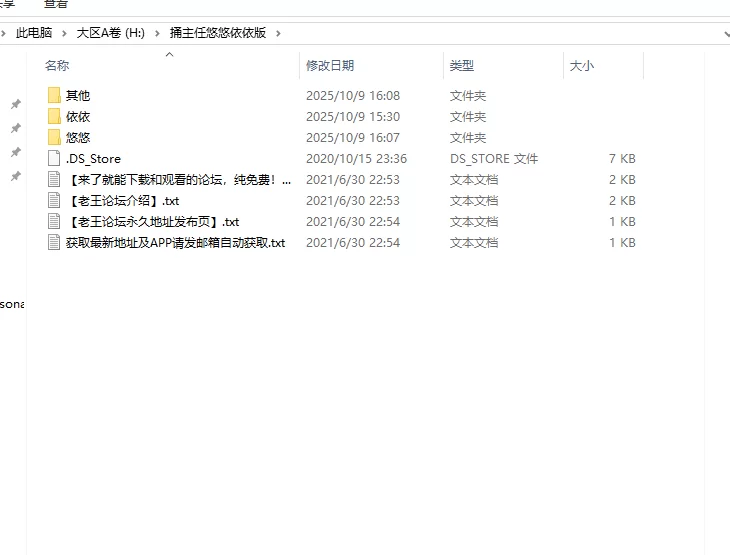Select icon of 【来了就能下载和观看的论坛 text file
Screen dimensions: 730x555
click(54, 179)
